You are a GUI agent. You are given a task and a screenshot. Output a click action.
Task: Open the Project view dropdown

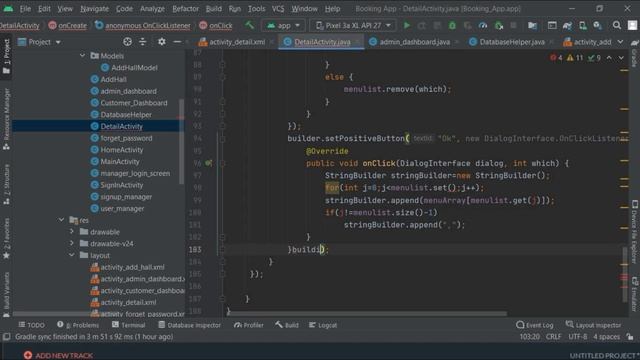click(40, 42)
